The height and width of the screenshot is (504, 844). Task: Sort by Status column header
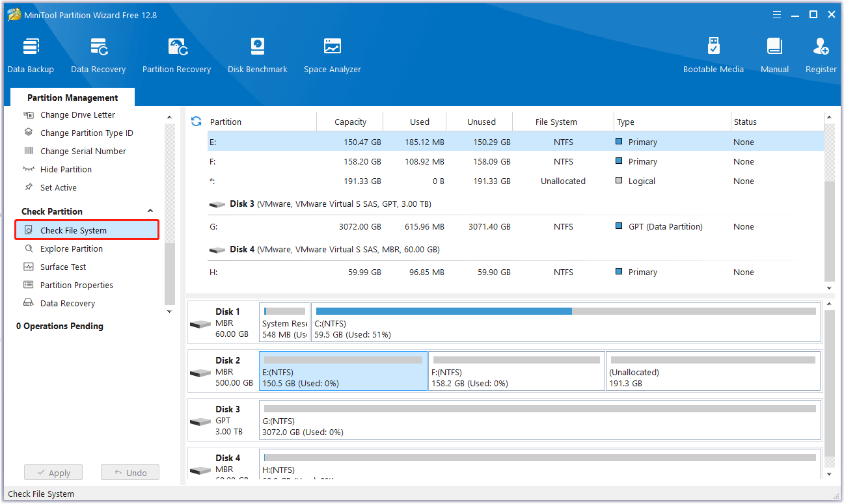pos(745,122)
